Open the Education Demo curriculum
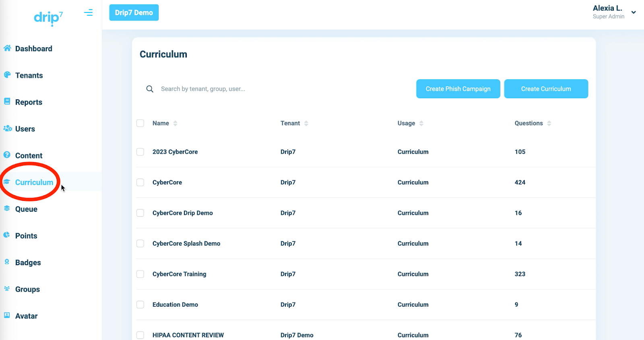Viewport: 644px width, 340px height. click(175, 305)
